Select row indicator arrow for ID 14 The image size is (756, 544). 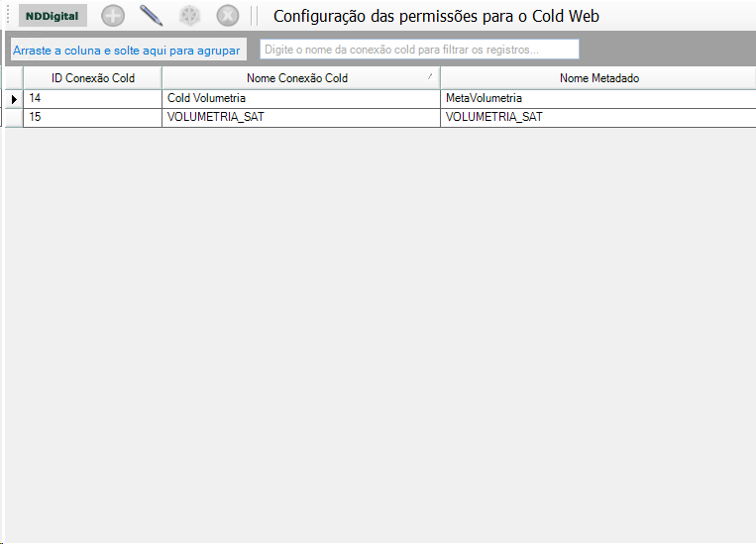(x=14, y=99)
